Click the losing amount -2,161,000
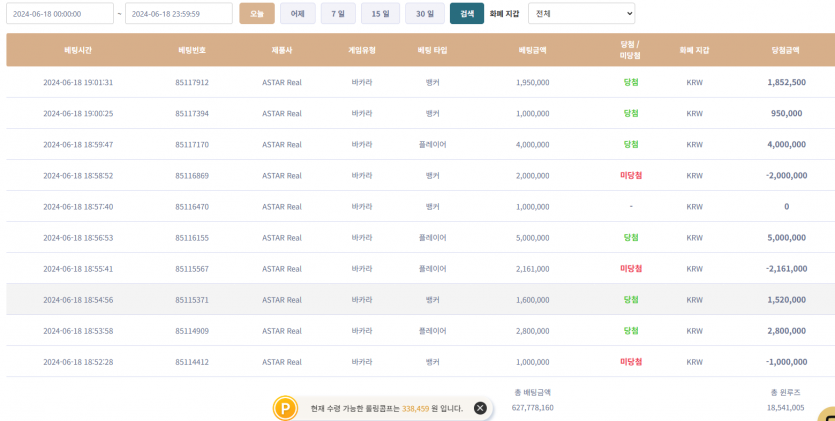This screenshot has width=835, height=421. pyautogui.click(x=787, y=269)
